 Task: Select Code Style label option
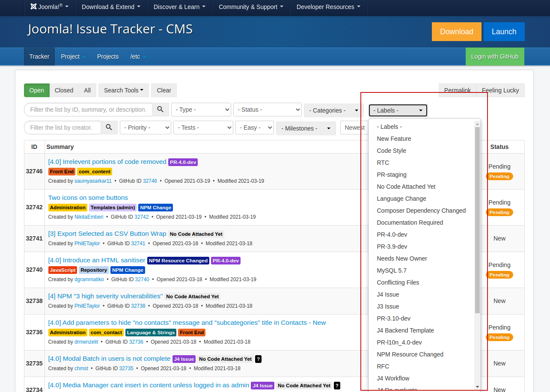pyautogui.click(x=422, y=151)
